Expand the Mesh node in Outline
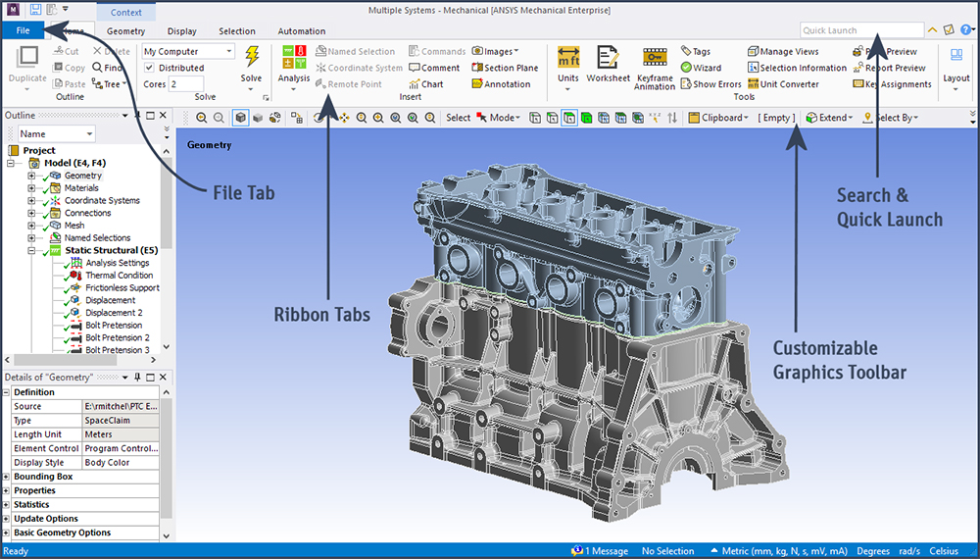 click(x=31, y=226)
